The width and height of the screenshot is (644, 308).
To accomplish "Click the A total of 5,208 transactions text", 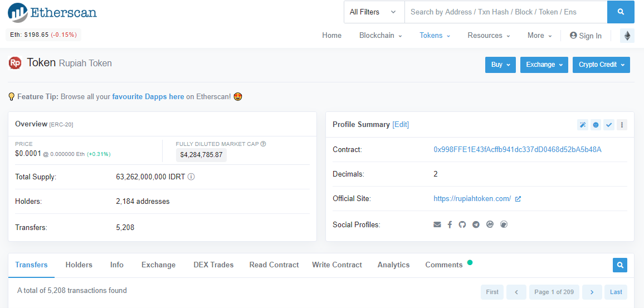I will [72, 290].
